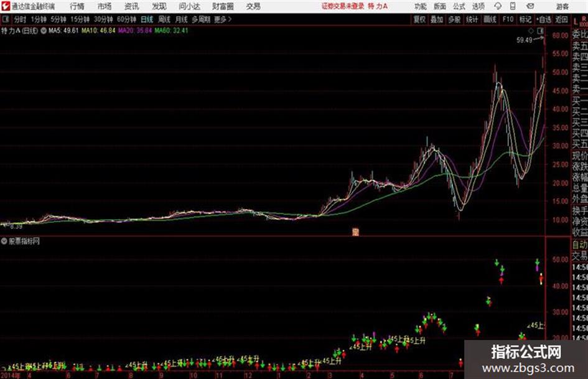Select the 周线 weekly chart tab

(x=164, y=19)
